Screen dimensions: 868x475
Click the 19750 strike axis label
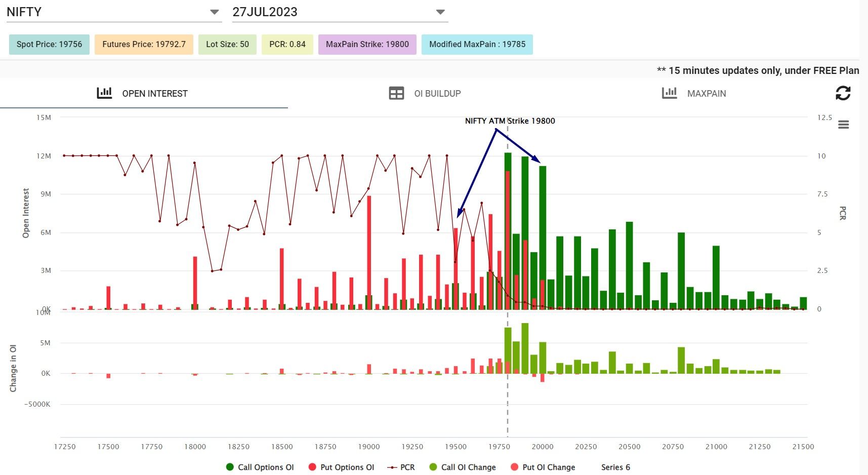tap(499, 447)
